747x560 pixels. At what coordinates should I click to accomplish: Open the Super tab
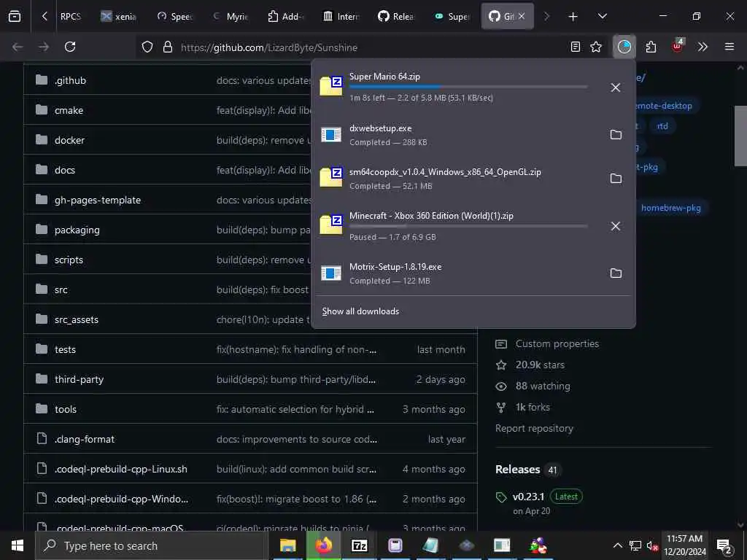[x=452, y=16]
